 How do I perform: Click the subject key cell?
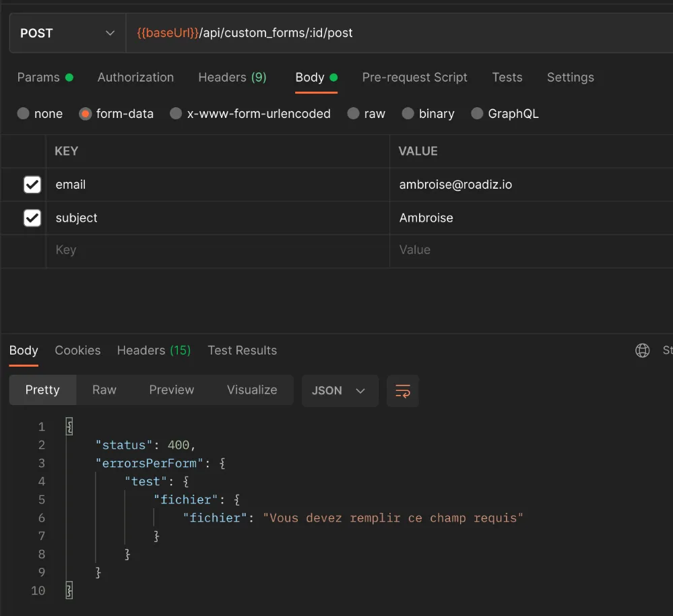pyautogui.click(x=218, y=218)
